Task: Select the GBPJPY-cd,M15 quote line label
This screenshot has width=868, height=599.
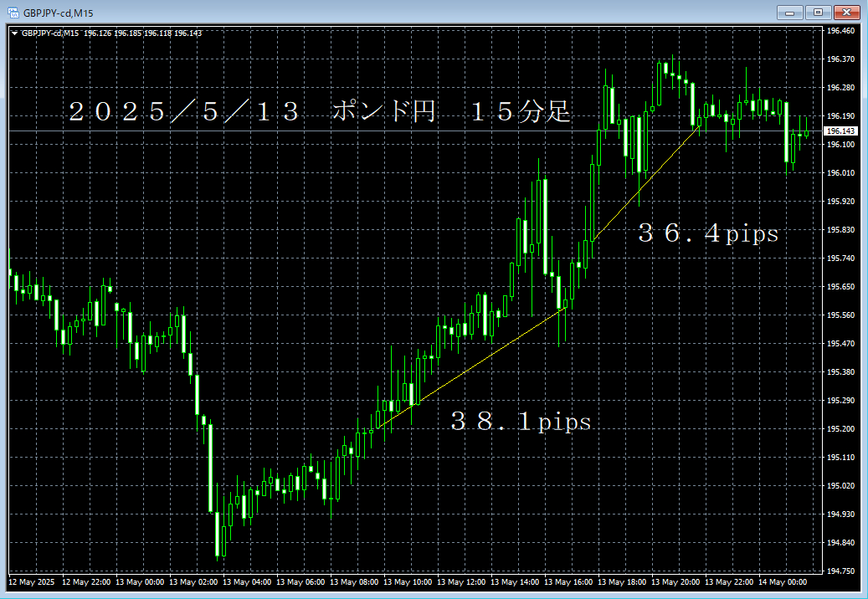Action: (x=51, y=33)
